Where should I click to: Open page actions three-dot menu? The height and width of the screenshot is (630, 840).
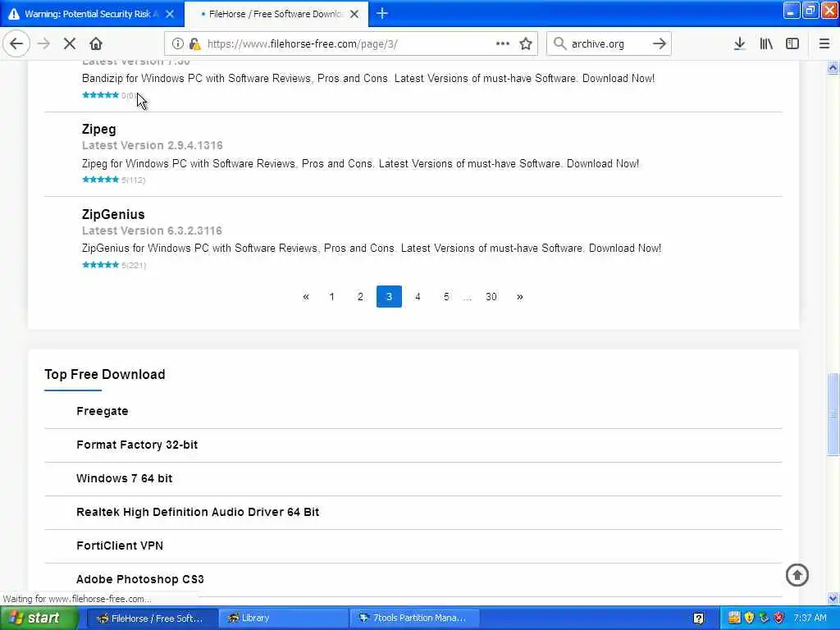(503, 43)
